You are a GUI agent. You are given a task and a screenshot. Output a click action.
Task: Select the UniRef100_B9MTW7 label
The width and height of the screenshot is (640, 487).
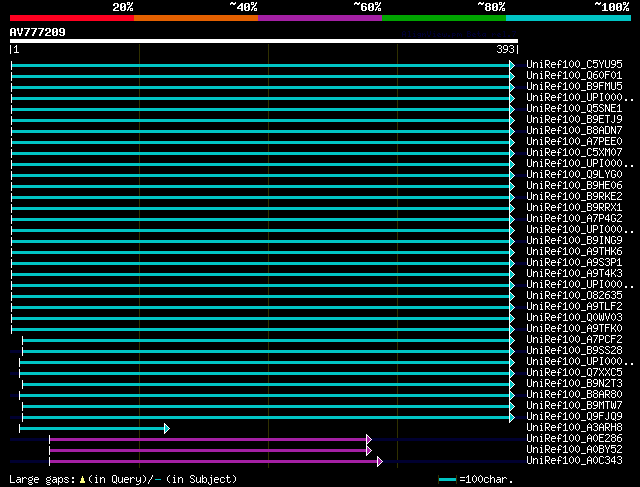[x=574, y=406]
